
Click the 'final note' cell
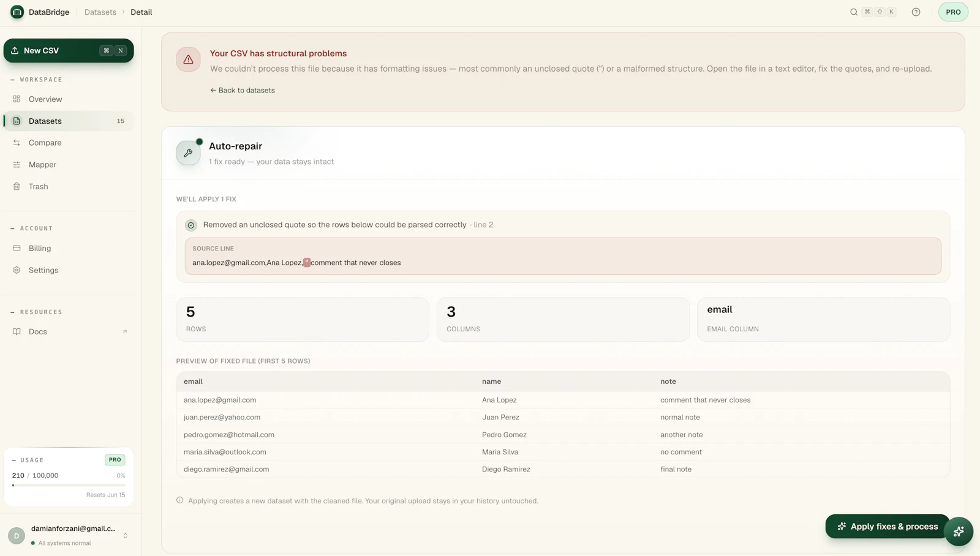point(676,470)
